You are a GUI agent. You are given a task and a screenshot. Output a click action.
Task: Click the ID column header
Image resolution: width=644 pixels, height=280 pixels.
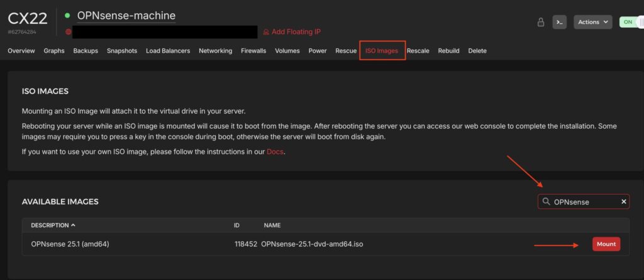[x=236, y=225]
